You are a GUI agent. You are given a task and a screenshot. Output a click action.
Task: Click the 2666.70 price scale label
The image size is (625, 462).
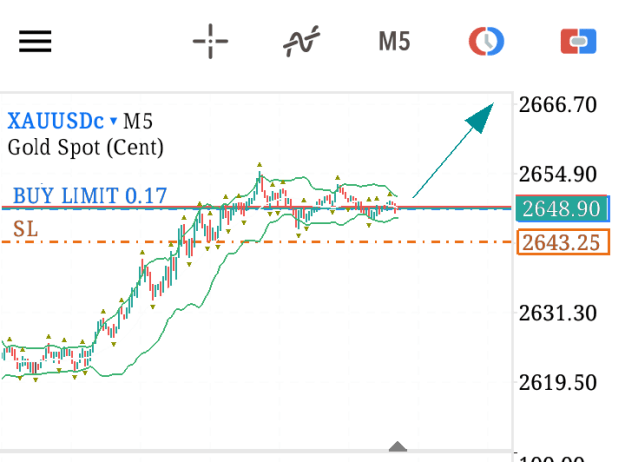558,105
